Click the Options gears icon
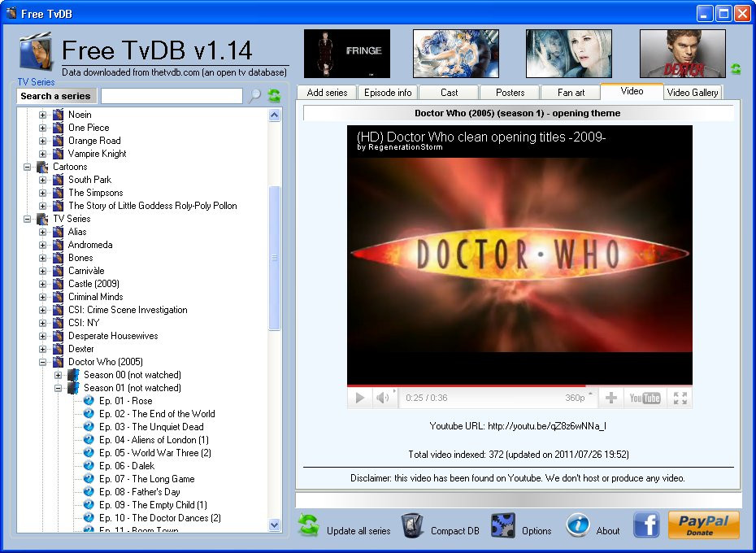756x553 pixels. pos(503,525)
